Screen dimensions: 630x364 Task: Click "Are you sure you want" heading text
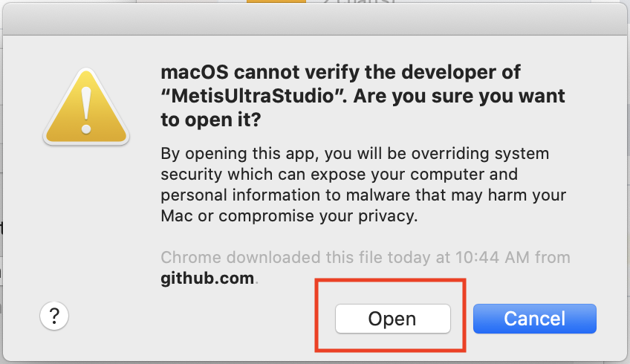[459, 96]
